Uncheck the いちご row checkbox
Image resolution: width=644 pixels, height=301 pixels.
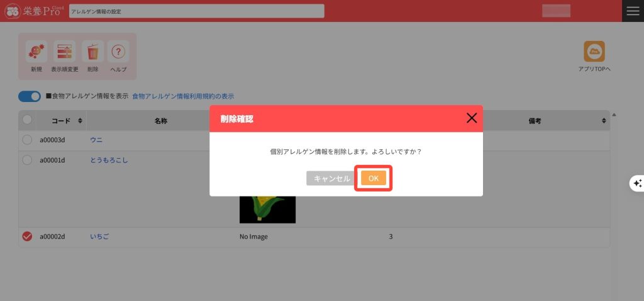[27, 237]
